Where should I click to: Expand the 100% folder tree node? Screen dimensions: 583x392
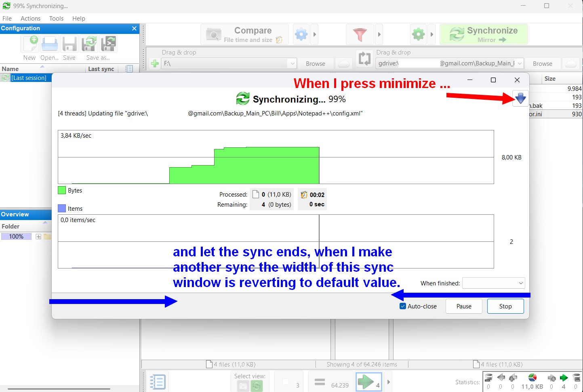(38, 237)
